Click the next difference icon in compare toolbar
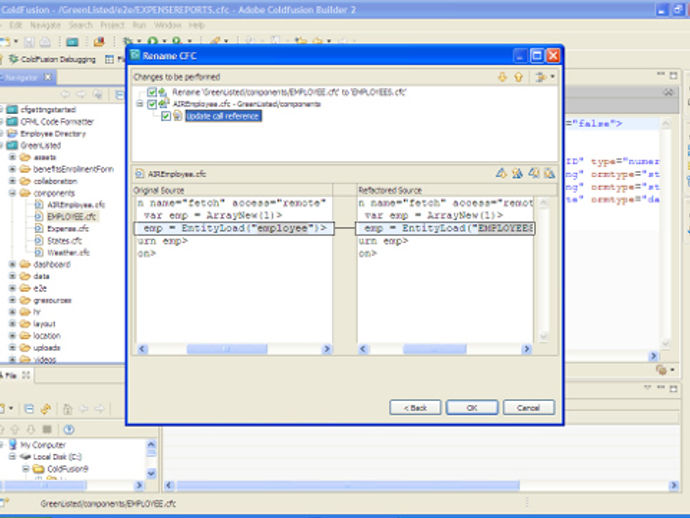 tap(501, 173)
